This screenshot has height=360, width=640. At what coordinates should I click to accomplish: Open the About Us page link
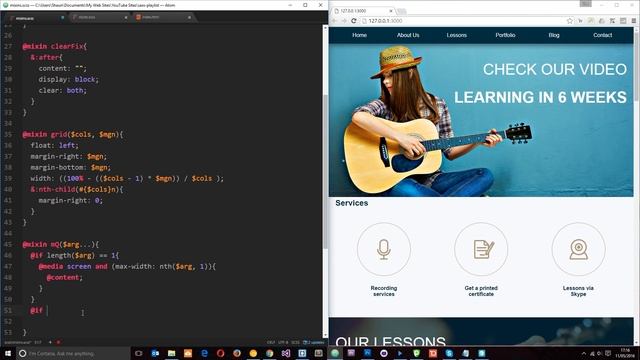point(408,35)
